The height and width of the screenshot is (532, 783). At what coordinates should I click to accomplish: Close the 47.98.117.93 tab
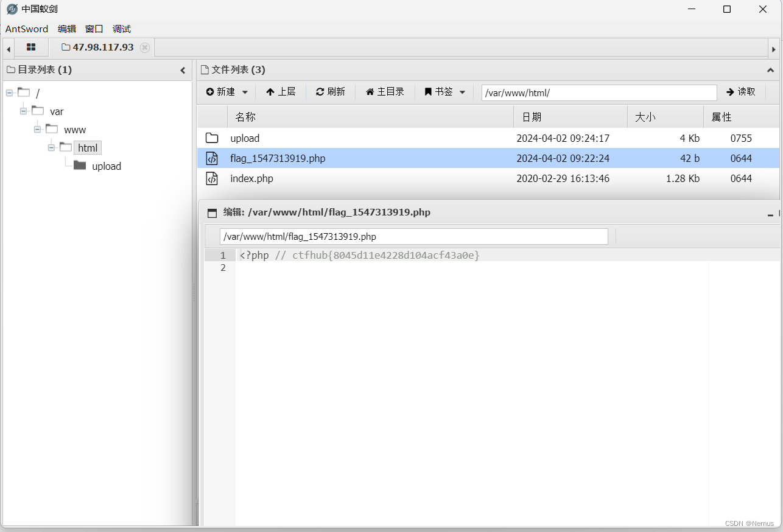point(144,47)
